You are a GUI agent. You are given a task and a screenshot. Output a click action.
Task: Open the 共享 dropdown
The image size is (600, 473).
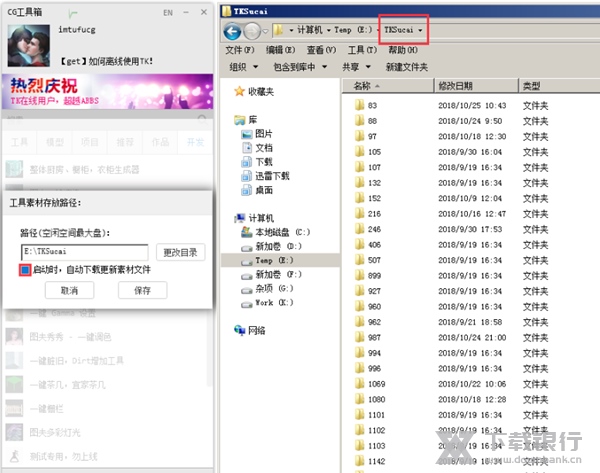coord(356,67)
